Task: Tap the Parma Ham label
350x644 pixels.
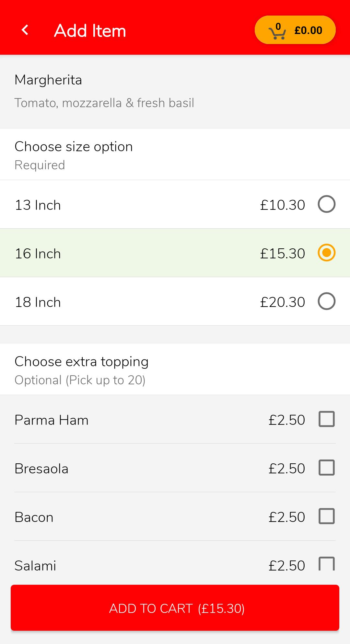Action: click(52, 420)
